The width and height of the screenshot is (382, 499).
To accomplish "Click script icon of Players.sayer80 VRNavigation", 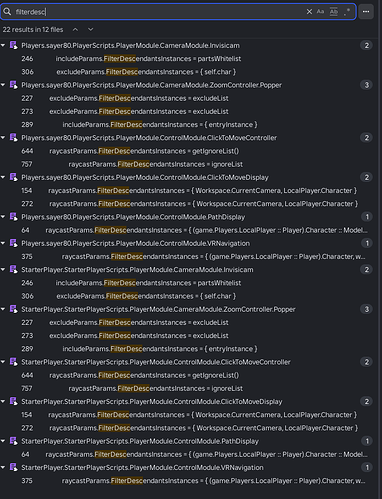I will point(14,243).
